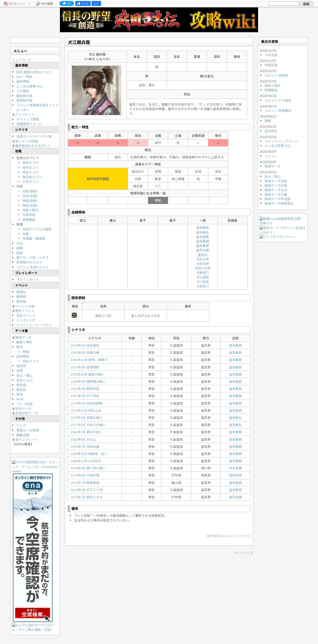
Task: Click the left sidebar search box
Action: click(x=35, y=40)
